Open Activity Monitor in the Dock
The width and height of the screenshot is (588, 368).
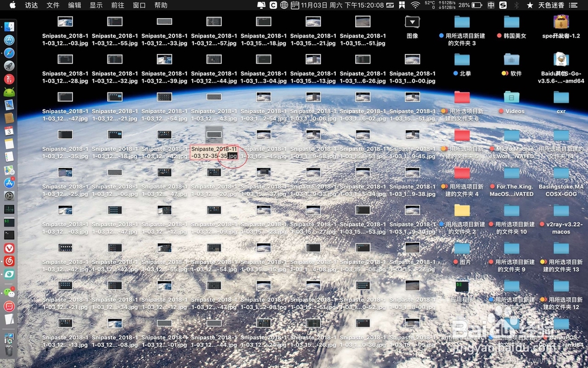coord(9,209)
